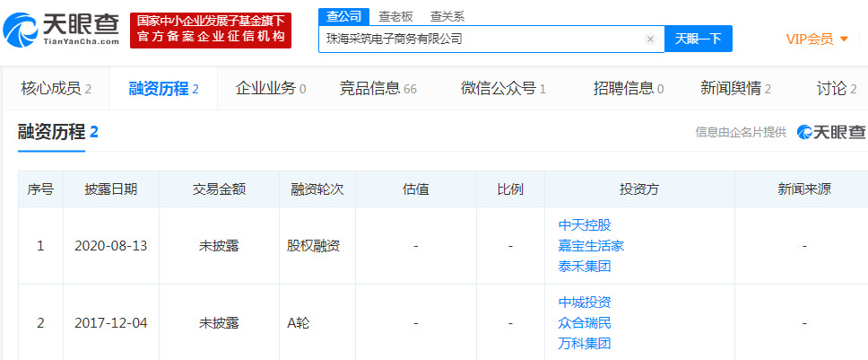
Task: Open the 企业业务 tab
Action: 271,89
